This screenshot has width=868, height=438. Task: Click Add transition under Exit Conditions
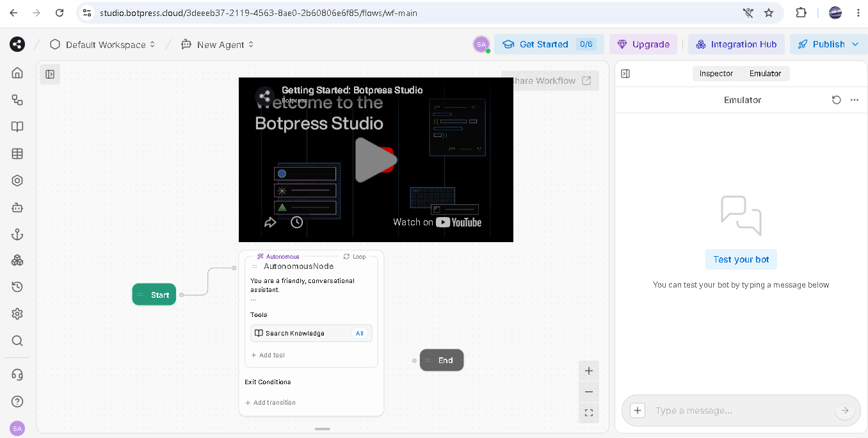point(271,403)
